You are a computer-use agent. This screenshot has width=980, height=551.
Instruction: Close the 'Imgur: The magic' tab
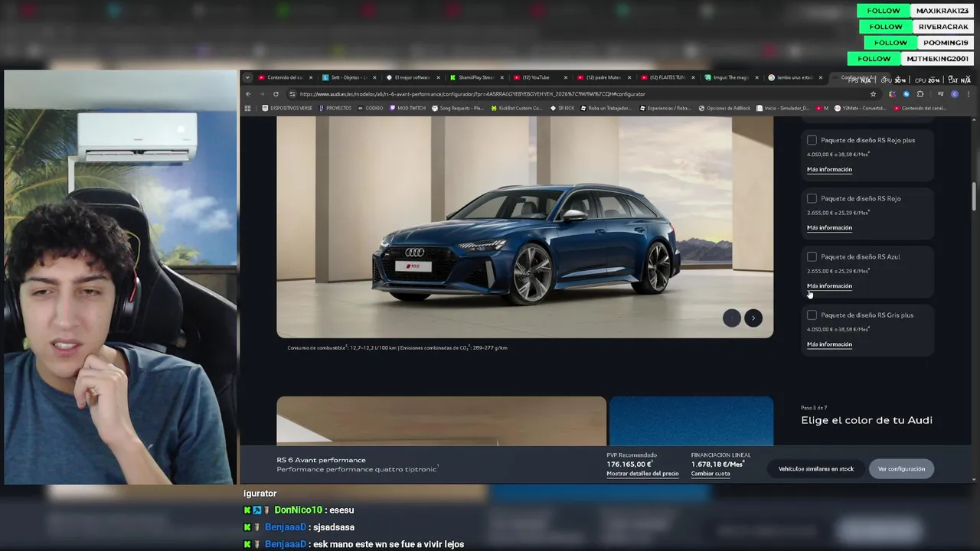pos(757,77)
